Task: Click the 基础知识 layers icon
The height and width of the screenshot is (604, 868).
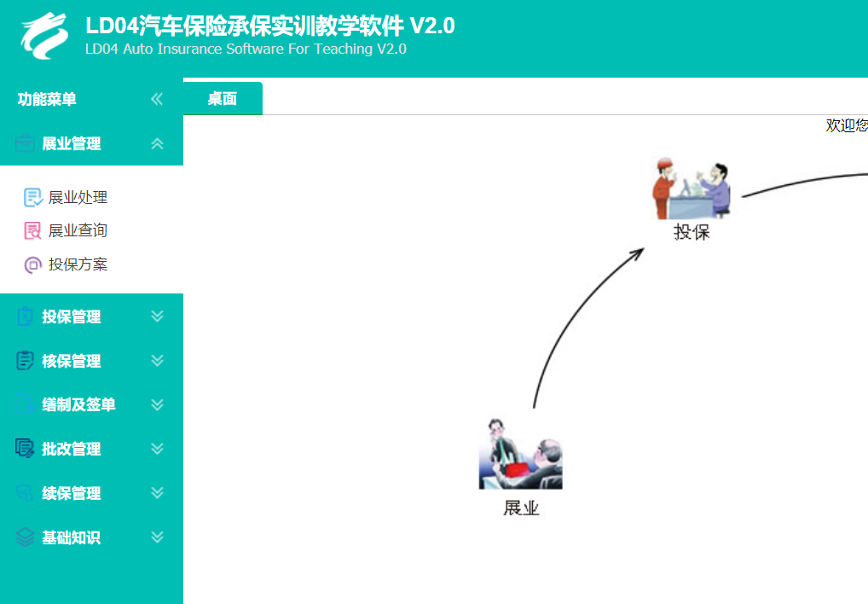Action: 25,537
